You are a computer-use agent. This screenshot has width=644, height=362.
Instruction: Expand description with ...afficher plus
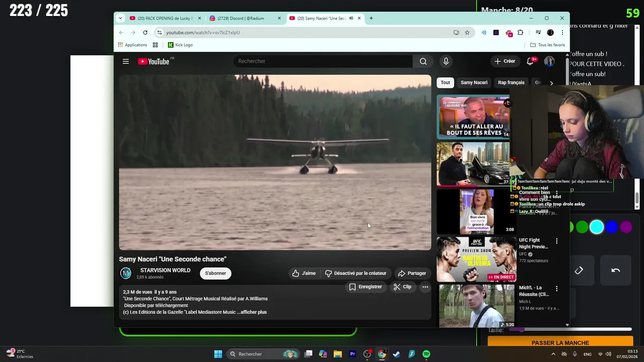253,312
